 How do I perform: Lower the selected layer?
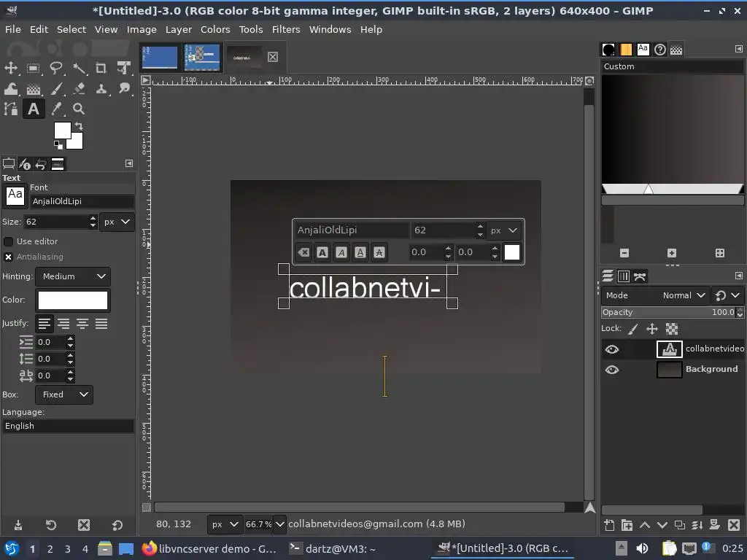pyautogui.click(x=662, y=525)
